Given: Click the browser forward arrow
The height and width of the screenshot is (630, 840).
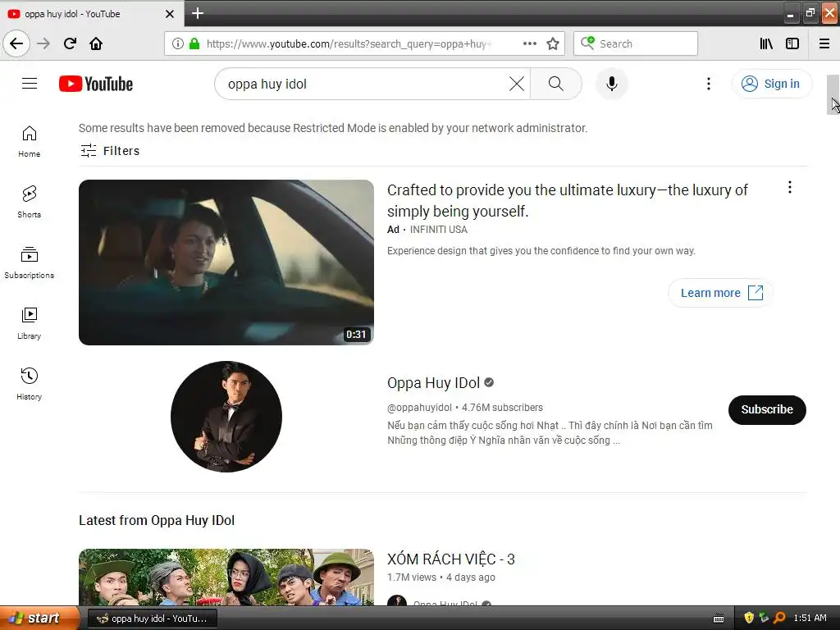Looking at the screenshot, I should coord(43,43).
